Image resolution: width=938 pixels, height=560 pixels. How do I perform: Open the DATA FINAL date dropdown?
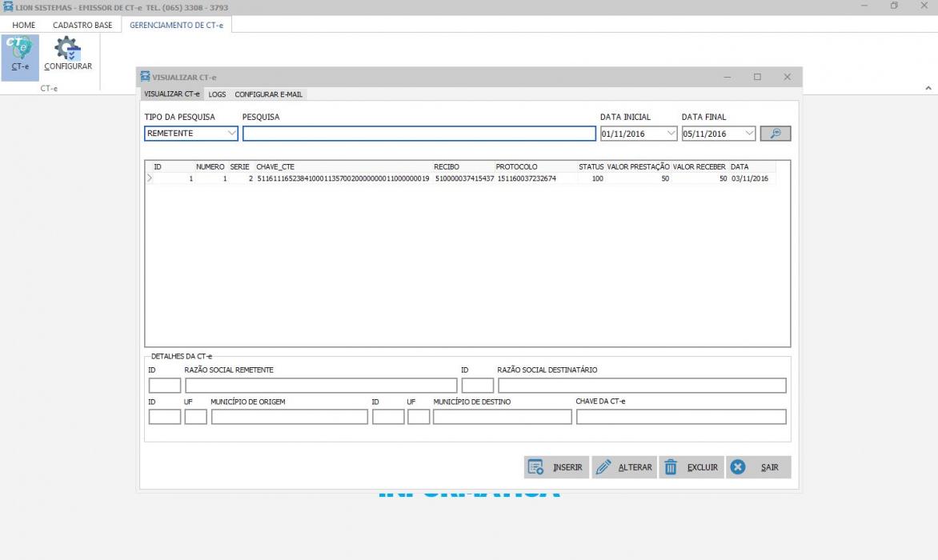pyautogui.click(x=749, y=134)
